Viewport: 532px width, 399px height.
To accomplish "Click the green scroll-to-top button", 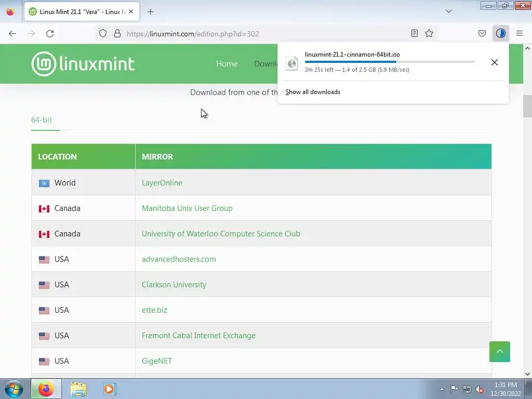I will point(499,352).
